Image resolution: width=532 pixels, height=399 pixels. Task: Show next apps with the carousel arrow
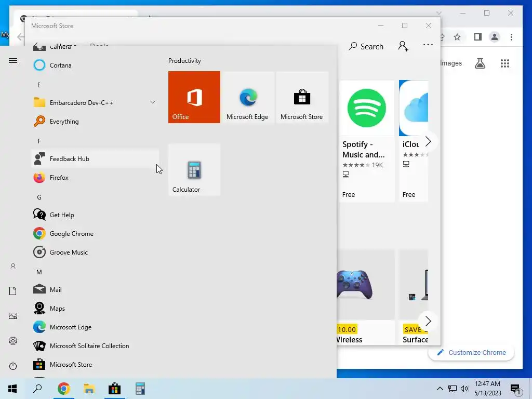428,141
